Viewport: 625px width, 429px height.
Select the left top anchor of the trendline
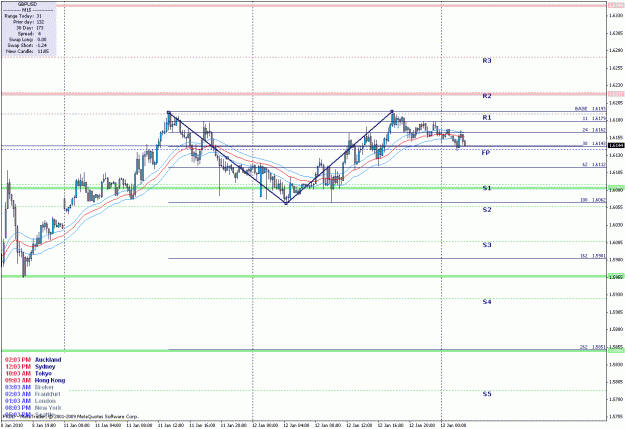click(169, 112)
